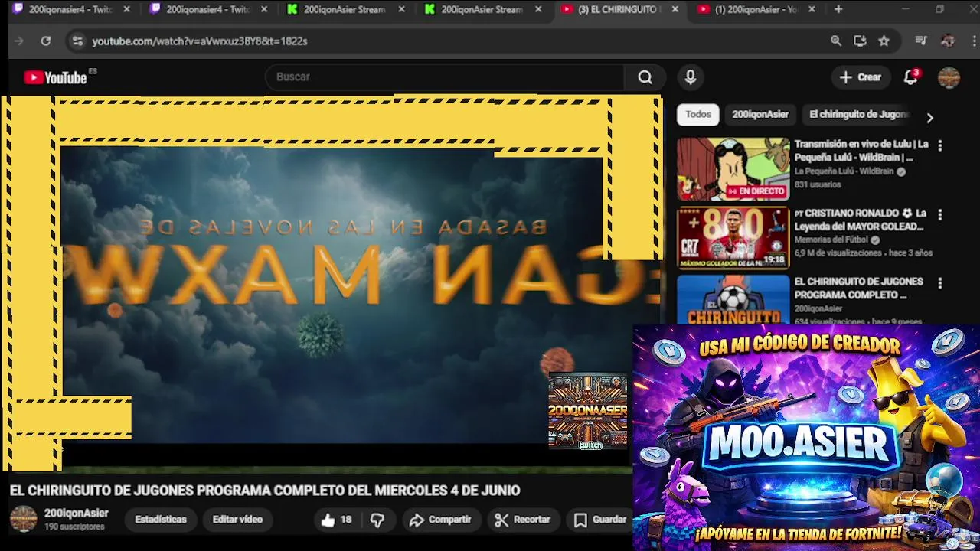980x551 pixels.
Task: Open the browser profile avatar
Action: [948, 41]
